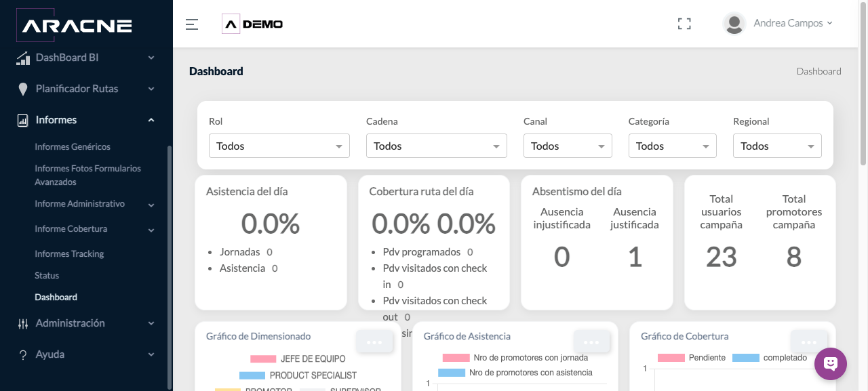This screenshot has width=868, height=391.
Task: Click the ARACNE logo in sidebar
Action: coord(75,25)
